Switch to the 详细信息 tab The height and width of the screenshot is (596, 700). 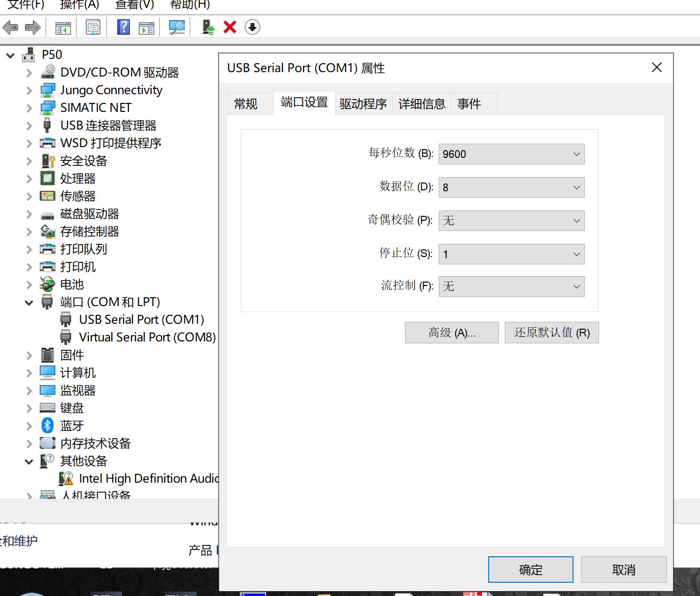point(422,104)
